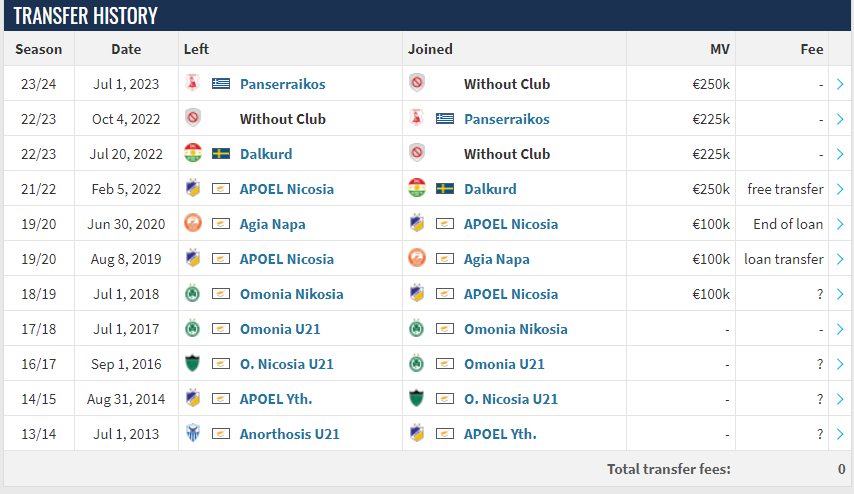The height and width of the screenshot is (494, 854).
Task: Click the Anorthosis U21 club crest
Action: pos(193,434)
